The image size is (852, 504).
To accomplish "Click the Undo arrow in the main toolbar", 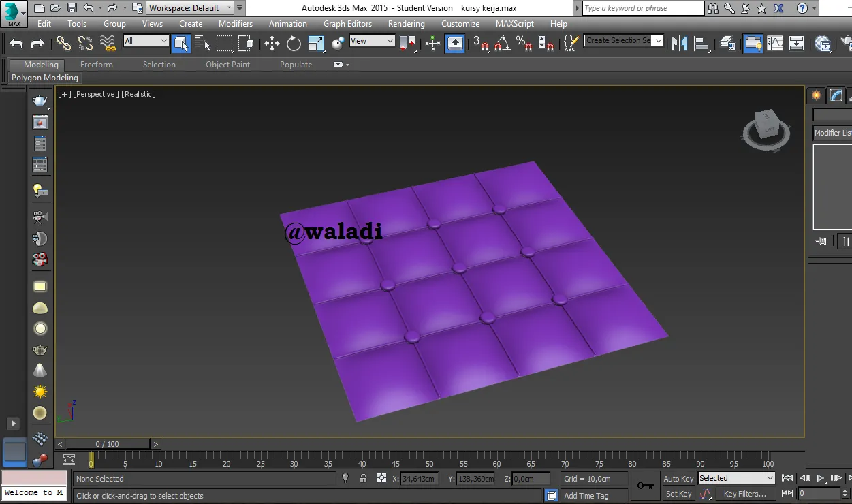I will point(16,44).
